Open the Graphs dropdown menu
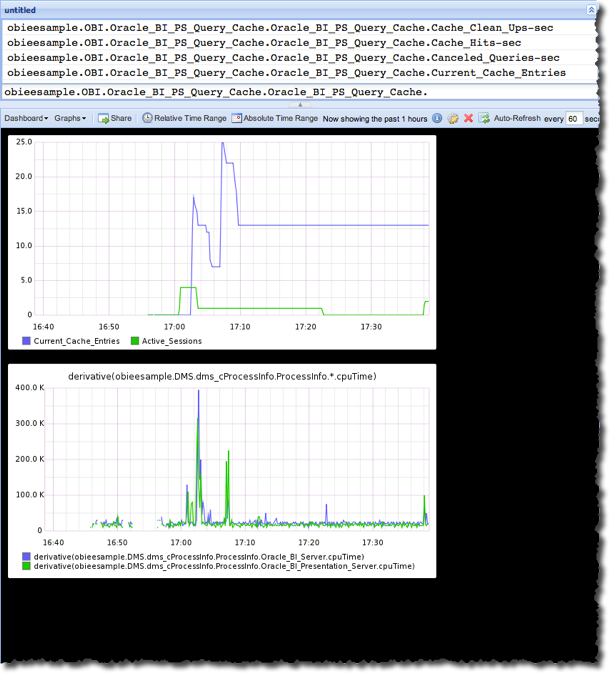Viewport: 610px width, 674px height. pos(70,118)
